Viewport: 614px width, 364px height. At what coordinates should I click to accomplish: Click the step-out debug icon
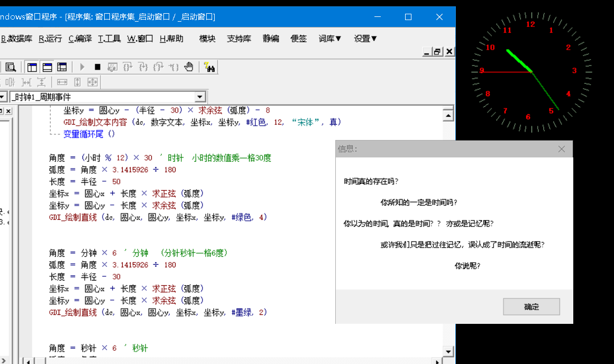pos(158,67)
